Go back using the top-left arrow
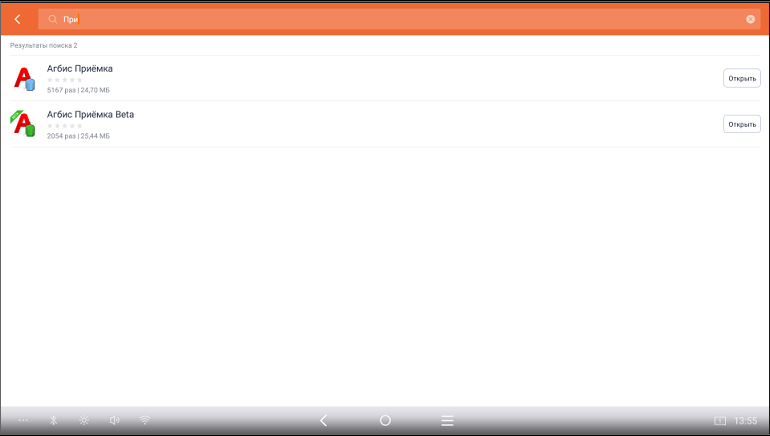The image size is (770, 436). (18, 19)
